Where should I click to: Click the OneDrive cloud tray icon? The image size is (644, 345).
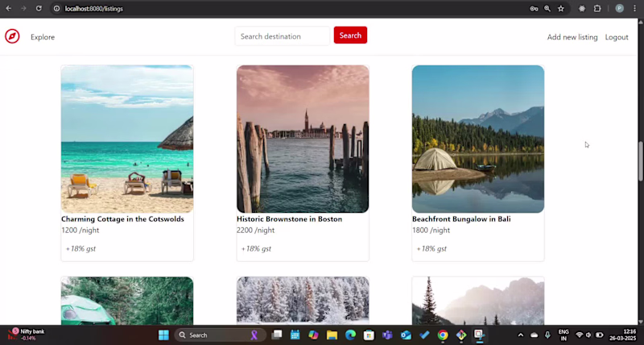point(534,335)
